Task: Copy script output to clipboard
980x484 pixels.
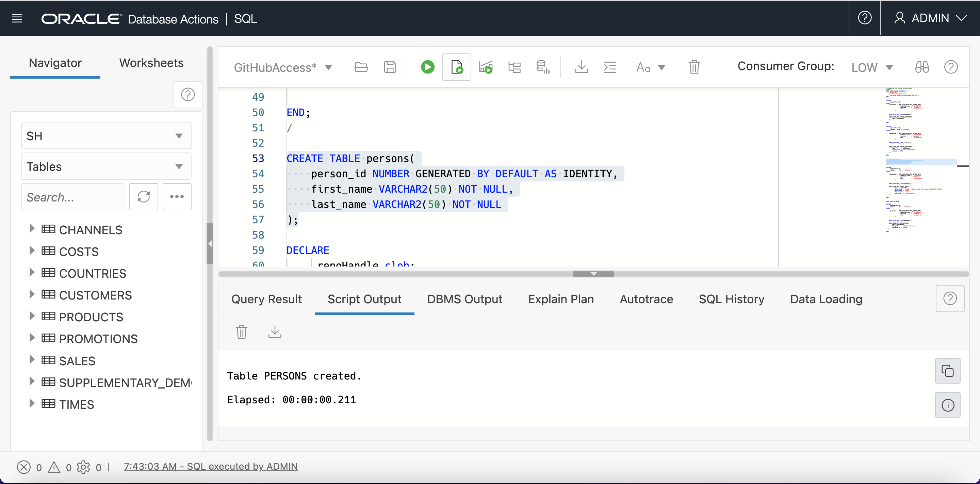Action: [x=947, y=371]
